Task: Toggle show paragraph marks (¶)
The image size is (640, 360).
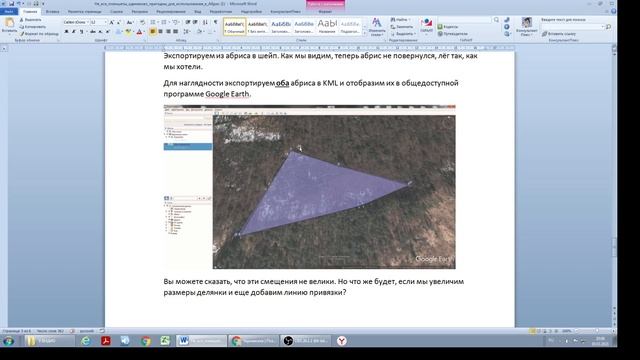Action: tap(216, 22)
